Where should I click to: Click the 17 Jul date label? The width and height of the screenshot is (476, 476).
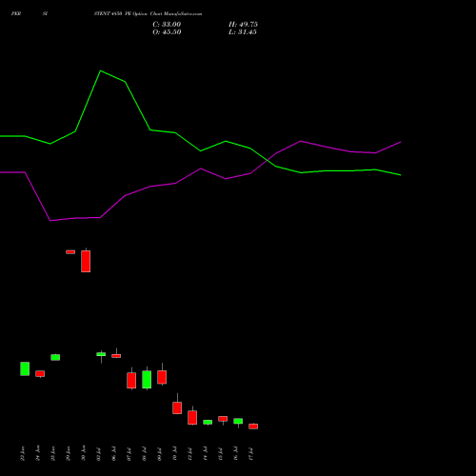pyautogui.click(x=251, y=454)
